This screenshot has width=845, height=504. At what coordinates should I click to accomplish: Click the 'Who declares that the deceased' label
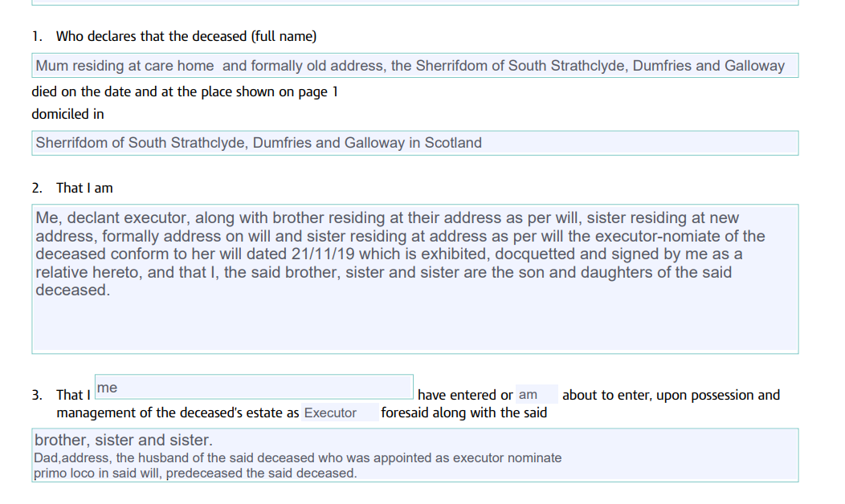186,37
